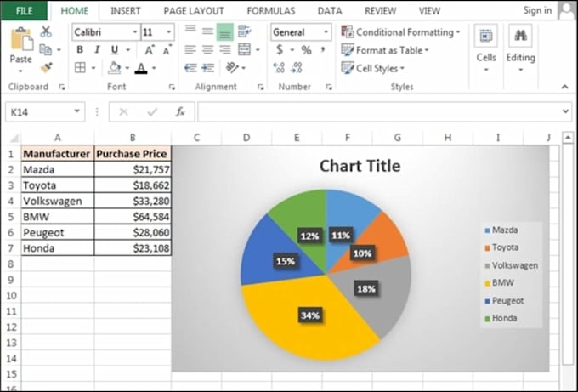Click the Fill Color paint bucket
The height and width of the screenshot is (392, 578).
pos(114,67)
